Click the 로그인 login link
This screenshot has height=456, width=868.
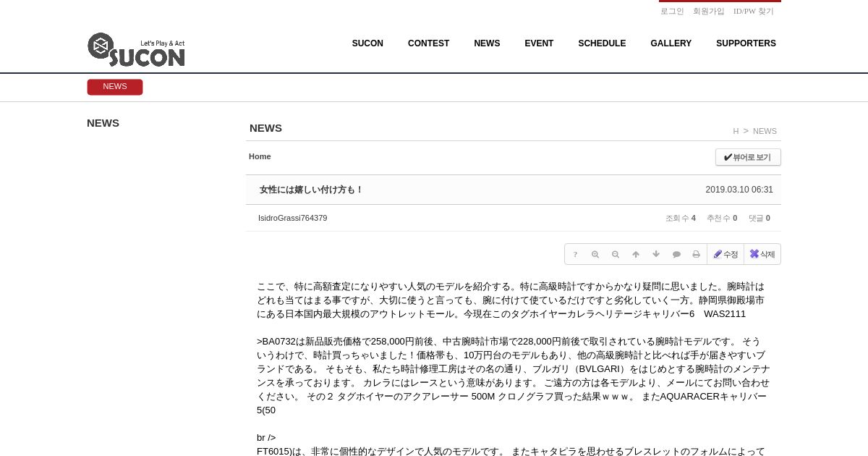point(672,11)
